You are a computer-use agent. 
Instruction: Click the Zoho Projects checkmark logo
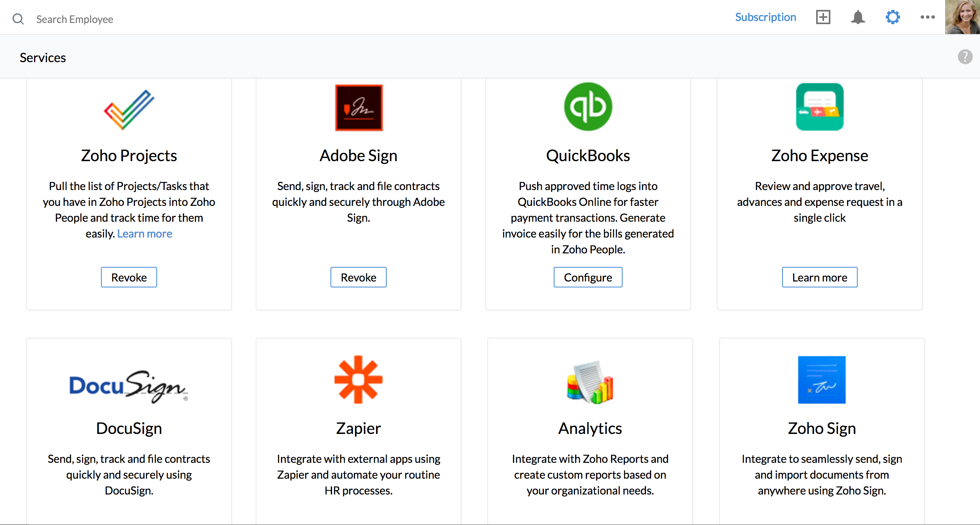tap(129, 110)
